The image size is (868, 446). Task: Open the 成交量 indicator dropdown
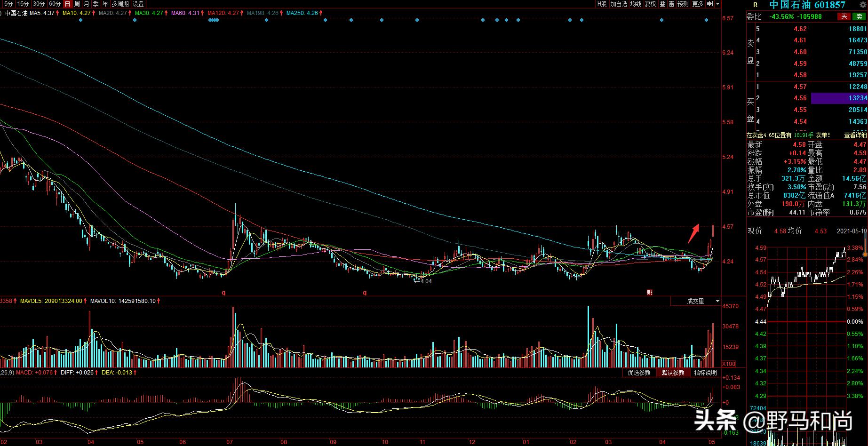pos(696,301)
